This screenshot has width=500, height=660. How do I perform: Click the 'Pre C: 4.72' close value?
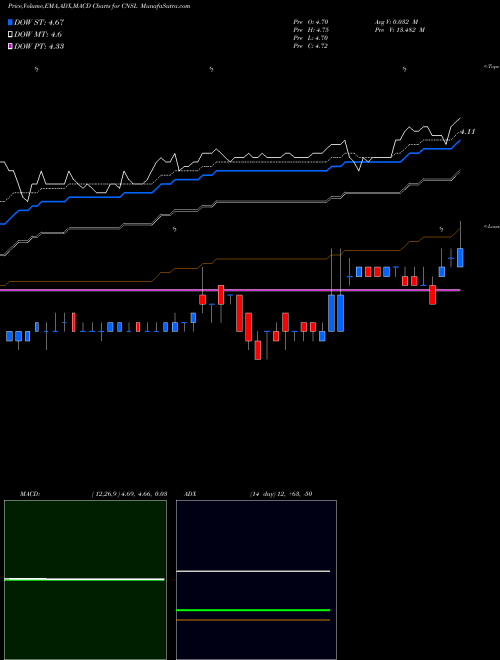[x=311, y=46]
